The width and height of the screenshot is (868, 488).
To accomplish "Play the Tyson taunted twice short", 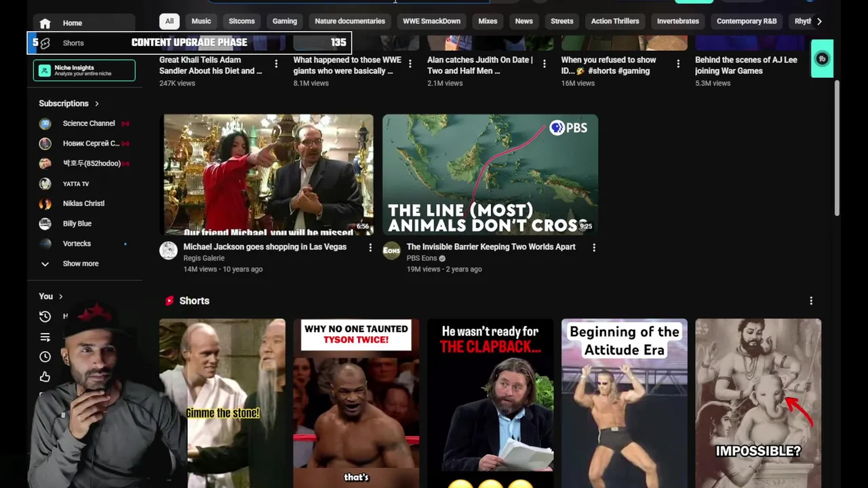I will coord(356,403).
